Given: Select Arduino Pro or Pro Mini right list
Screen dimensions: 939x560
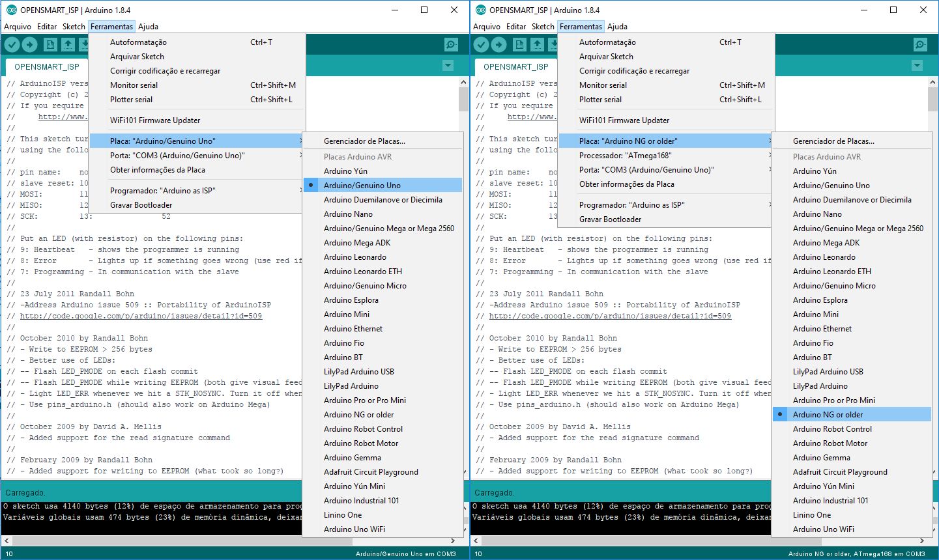Looking at the screenshot, I should pos(852,400).
